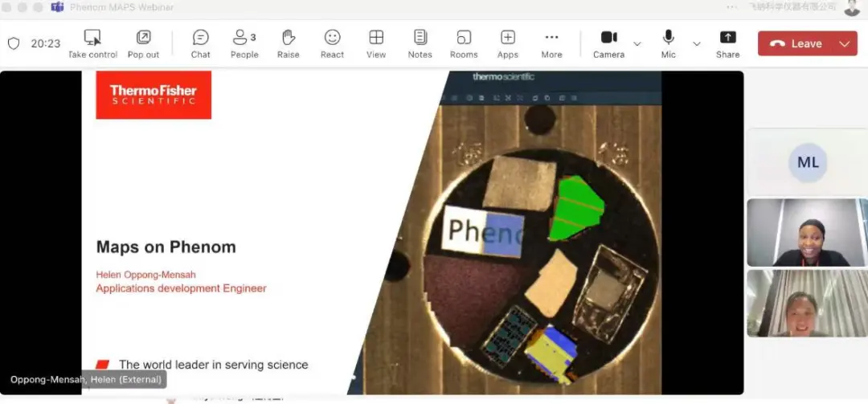Click The world leader in serving science text

[213, 365]
